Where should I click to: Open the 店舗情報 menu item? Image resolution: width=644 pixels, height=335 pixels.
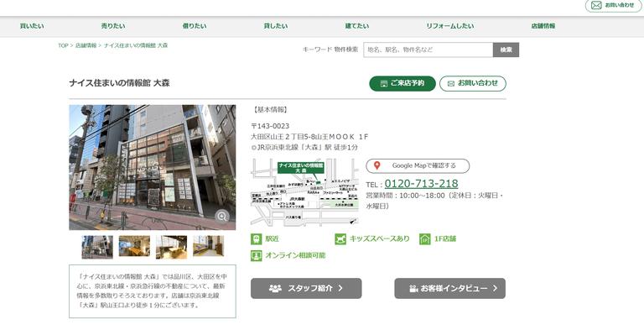click(543, 26)
